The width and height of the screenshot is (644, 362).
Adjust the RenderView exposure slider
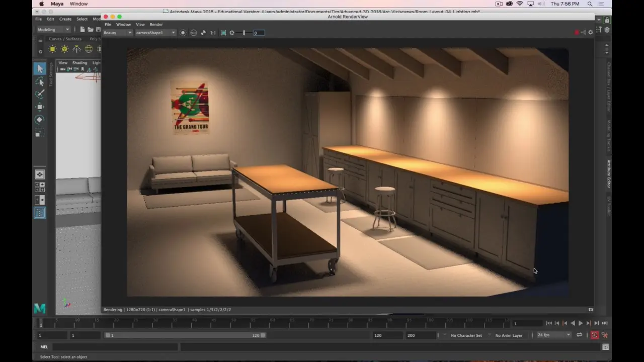[x=244, y=33]
